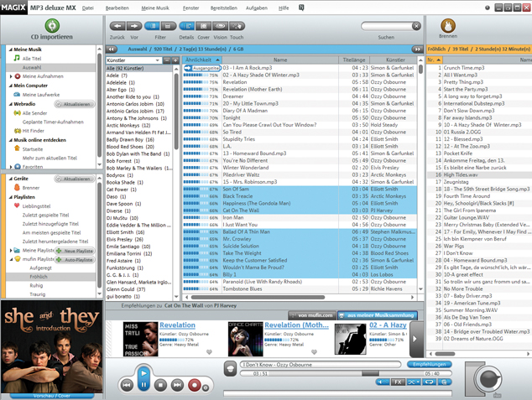The height and width of the screenshot is (400, 532).
Task: Open the Meine Musik menu
Action: (x=155, y=8)
